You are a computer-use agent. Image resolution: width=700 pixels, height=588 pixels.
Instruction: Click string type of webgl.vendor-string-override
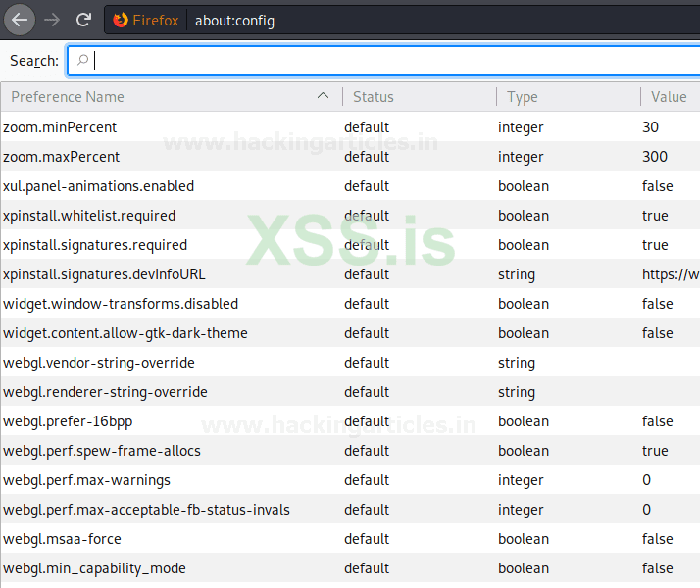point(517,364)
